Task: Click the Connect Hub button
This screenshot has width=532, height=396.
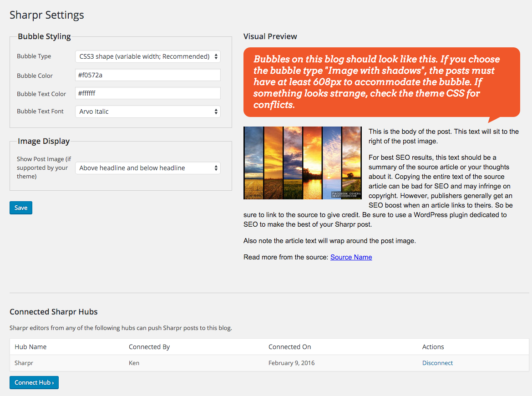Action: [x=34, y=382]
